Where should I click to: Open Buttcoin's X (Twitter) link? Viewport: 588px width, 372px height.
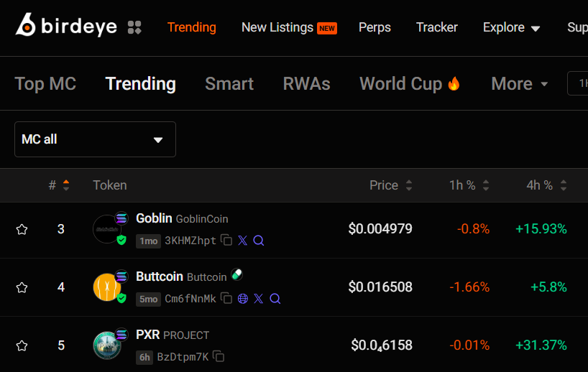(x=258, y=299)
